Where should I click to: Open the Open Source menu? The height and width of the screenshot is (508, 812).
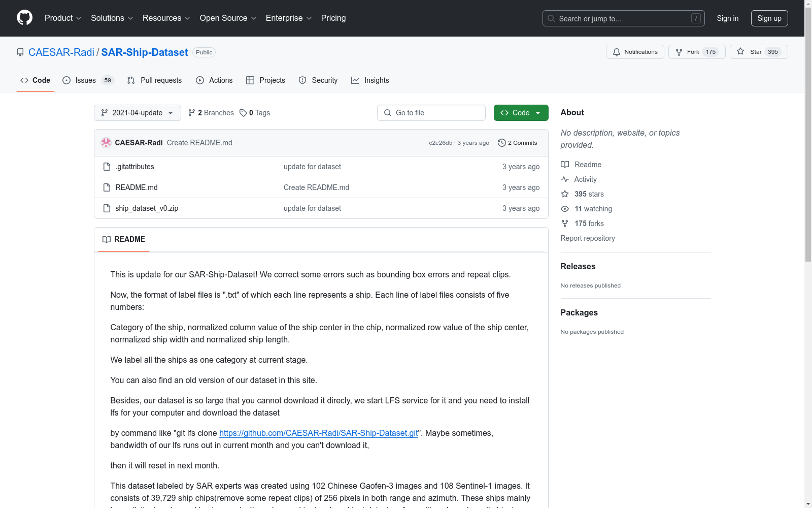click(x=228, y=18)
